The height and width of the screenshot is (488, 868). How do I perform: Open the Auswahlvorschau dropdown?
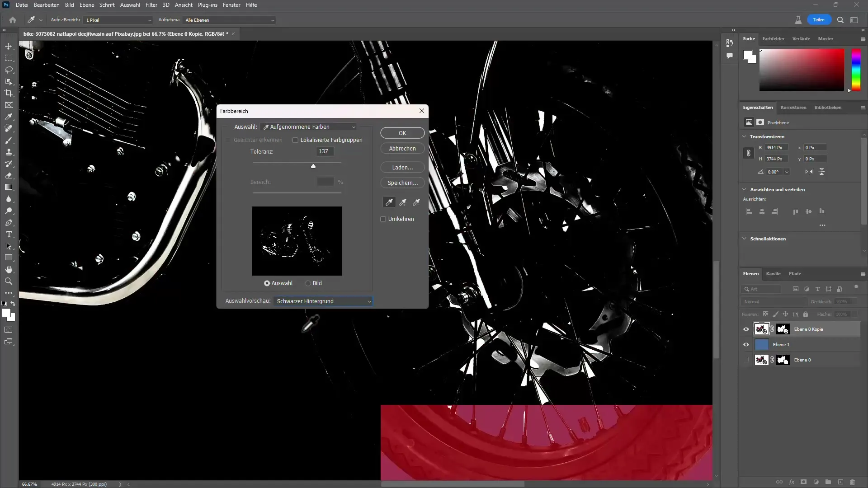pos(324,301)
